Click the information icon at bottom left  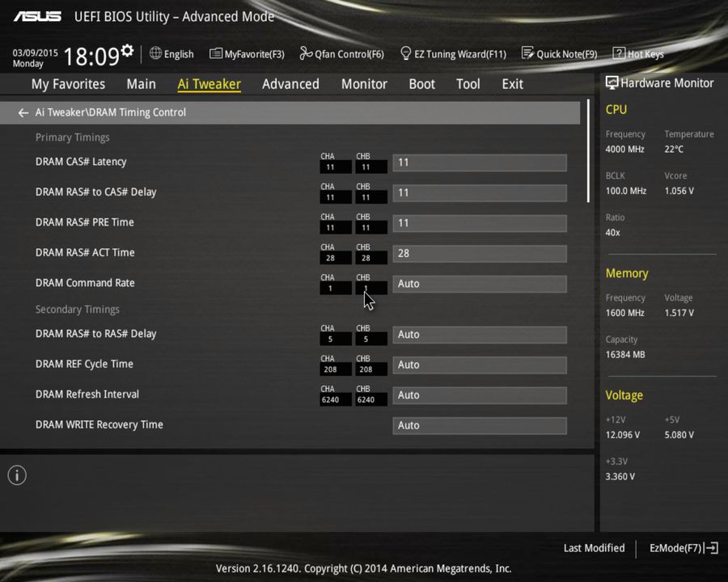pyautogui.click(x=16, y=475)
